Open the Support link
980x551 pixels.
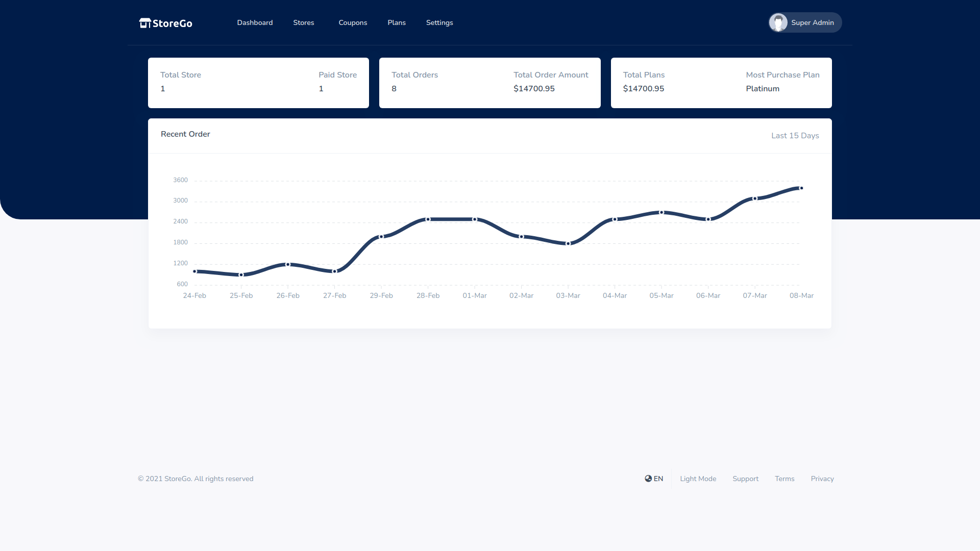tap(745, 479)
